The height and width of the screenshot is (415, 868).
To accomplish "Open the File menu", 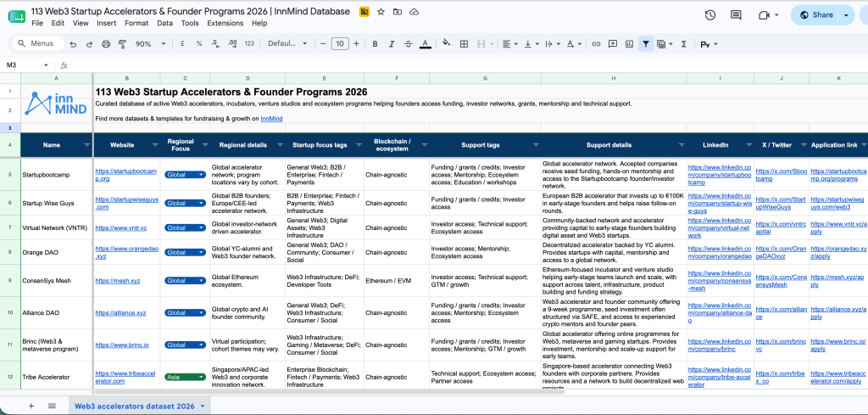I will click(37, 23).
